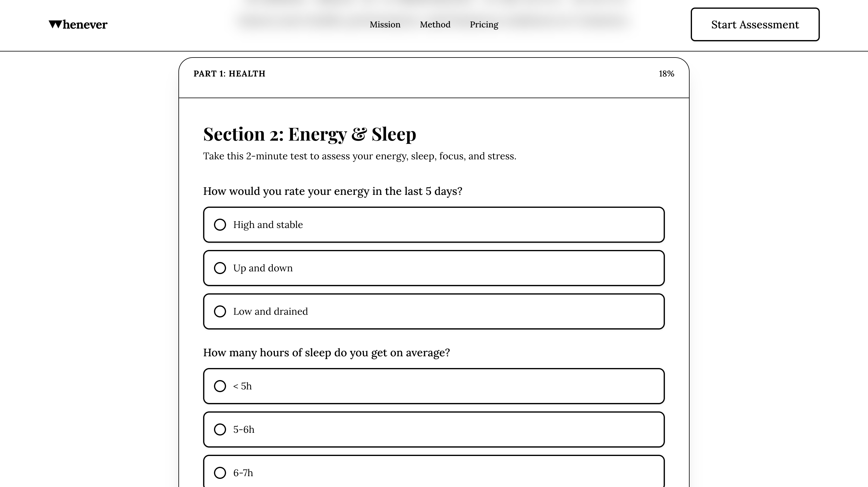This screenshot has height=487, width=868.
Task: Select the 5-6h sleep radio circle
Action: [220, 429]
